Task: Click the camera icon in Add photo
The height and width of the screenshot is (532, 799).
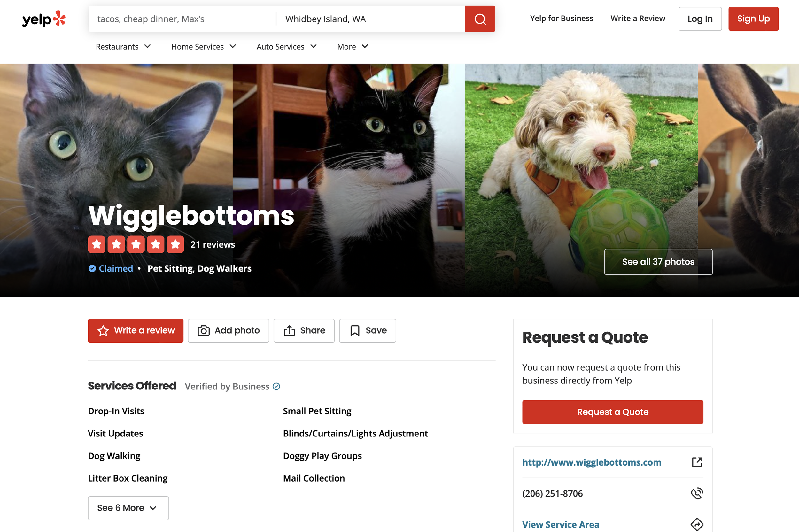Action: pos(204,330)
